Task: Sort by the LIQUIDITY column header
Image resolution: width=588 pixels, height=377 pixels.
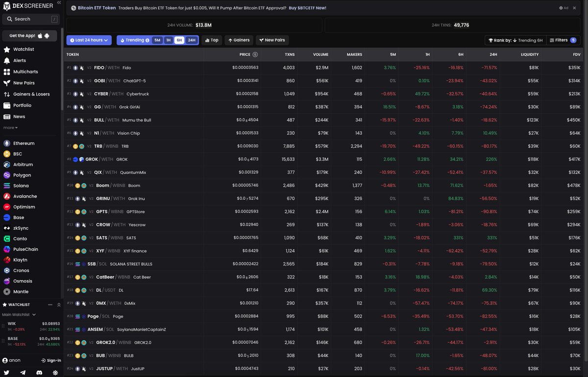Action: [529, 54]
